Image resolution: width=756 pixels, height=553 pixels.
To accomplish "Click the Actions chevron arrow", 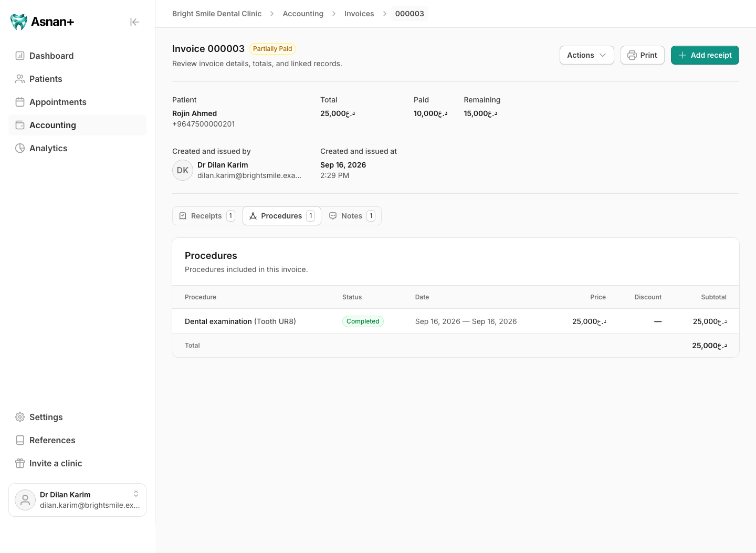I will click(603, 55).
